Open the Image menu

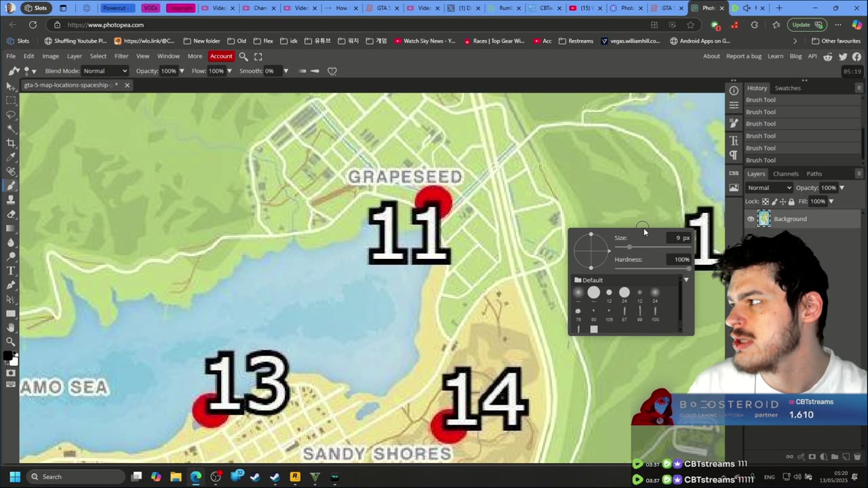coord(50,56)
